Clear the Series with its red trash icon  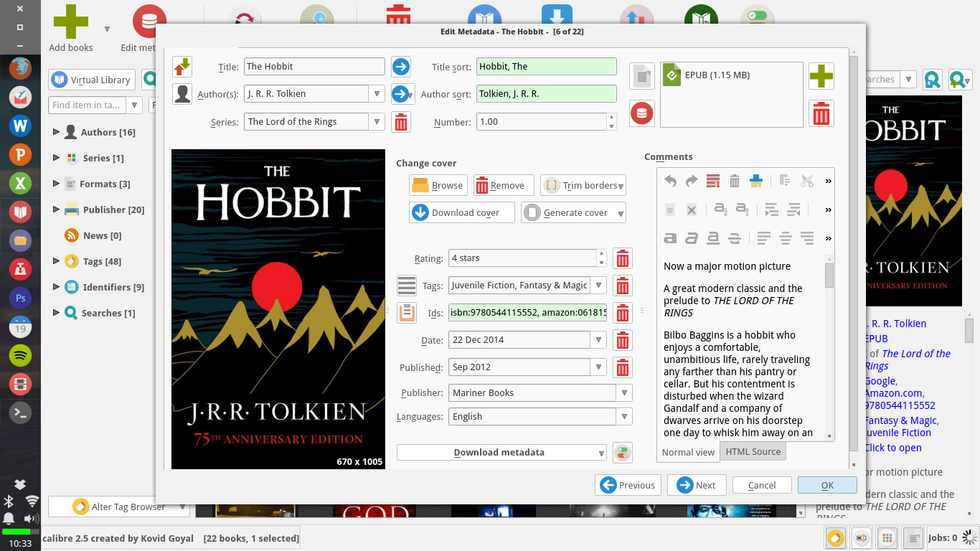401,122
